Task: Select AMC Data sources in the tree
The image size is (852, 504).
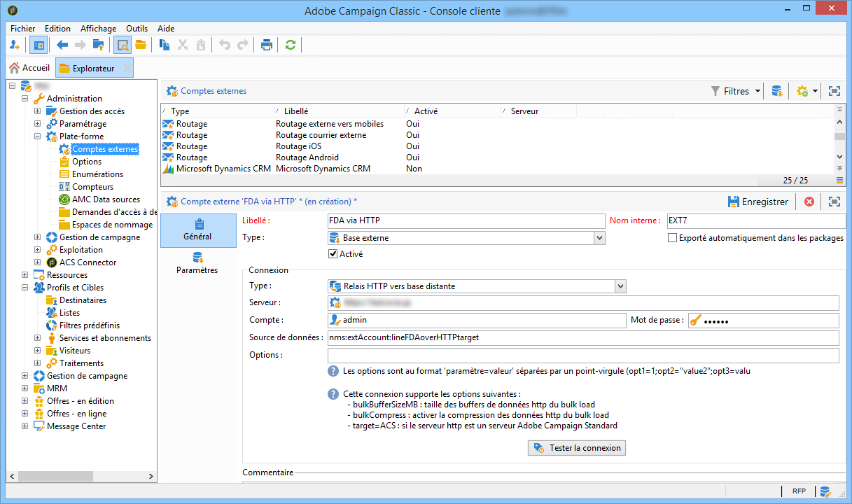Action: [x=106, y=199]
